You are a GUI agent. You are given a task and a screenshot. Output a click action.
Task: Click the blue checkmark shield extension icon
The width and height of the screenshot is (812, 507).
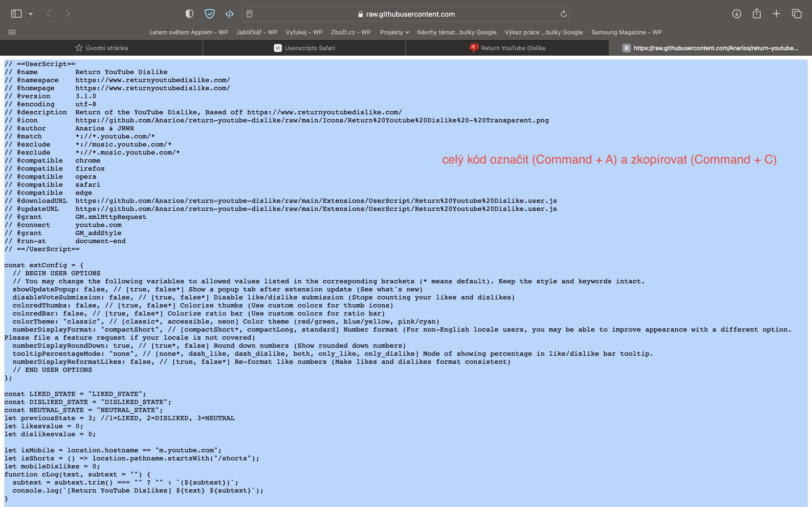click(209, 14)
